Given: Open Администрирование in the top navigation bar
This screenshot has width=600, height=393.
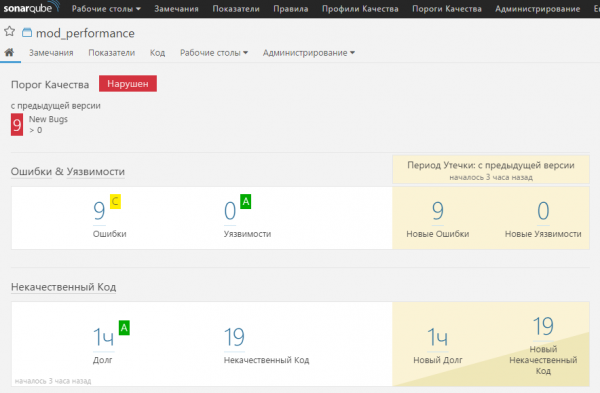Looking at the screenshot, I should (x=537, y=9).
